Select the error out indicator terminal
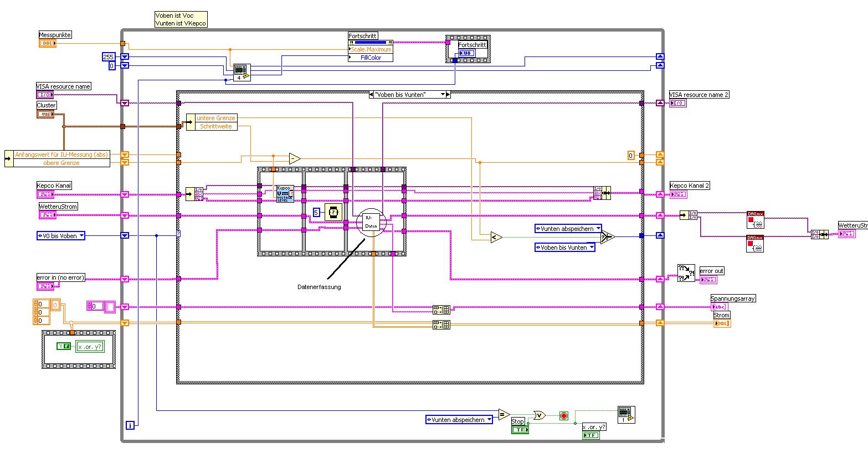The height and width of the screenshot is (458, 868). click(x=708, y=280)
